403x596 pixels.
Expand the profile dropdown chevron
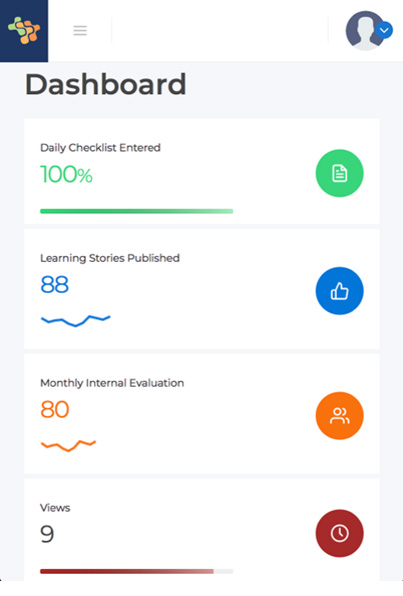384,30
